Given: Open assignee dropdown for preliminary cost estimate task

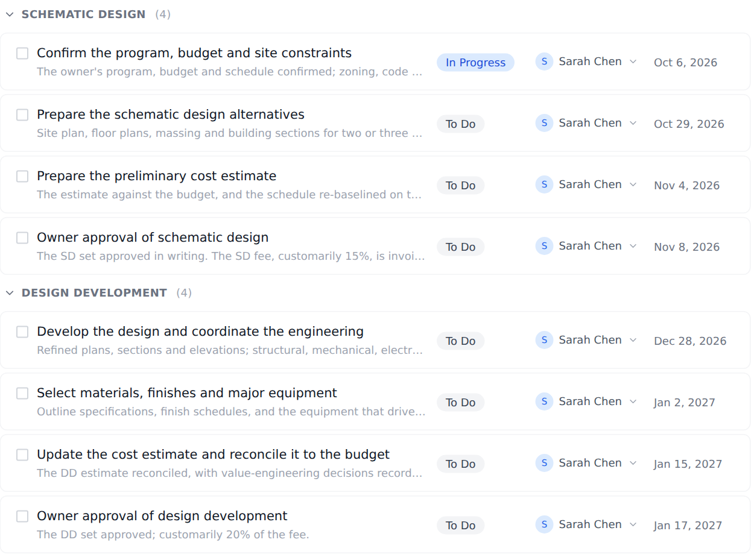Looking at the screenshot, I should coord(633,184).
